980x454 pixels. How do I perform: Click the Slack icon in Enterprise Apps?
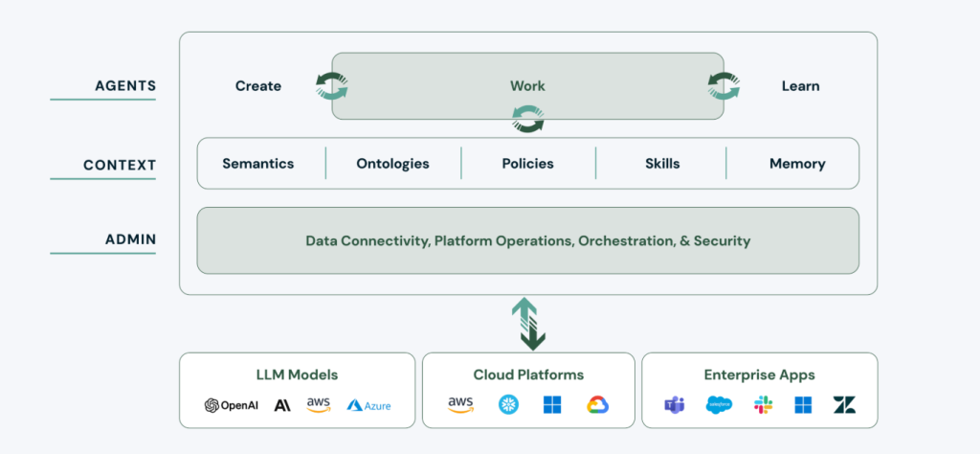pos(763,404)
